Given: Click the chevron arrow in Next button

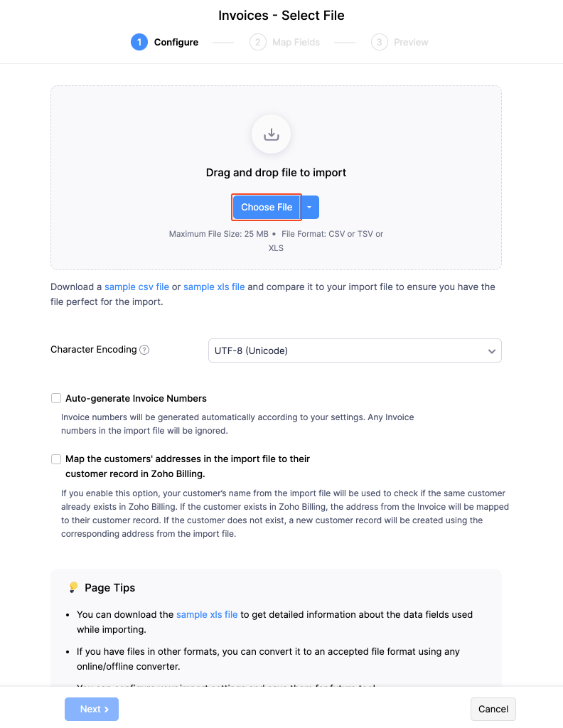Looking at the screenshot, I should point(107,709).
